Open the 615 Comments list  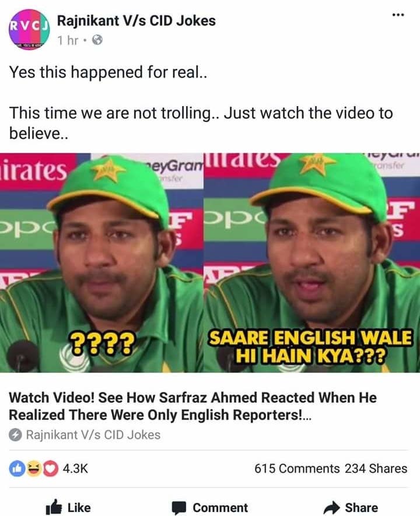coord(297,469)
